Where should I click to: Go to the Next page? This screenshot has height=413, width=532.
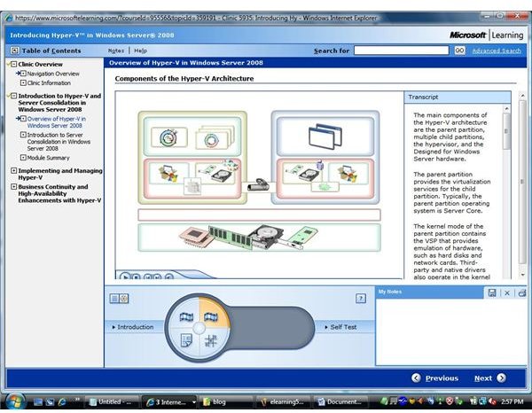pos(490,378)
